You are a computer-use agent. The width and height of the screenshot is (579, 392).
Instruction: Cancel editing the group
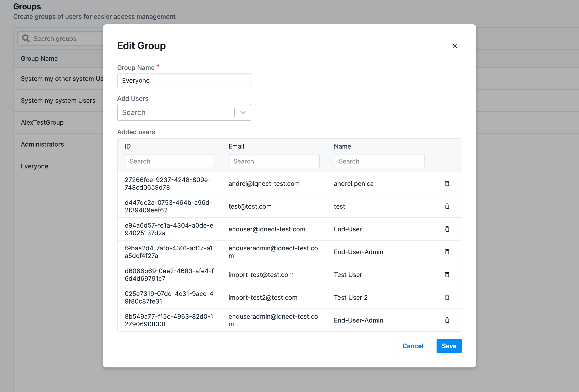pos(413,346)
